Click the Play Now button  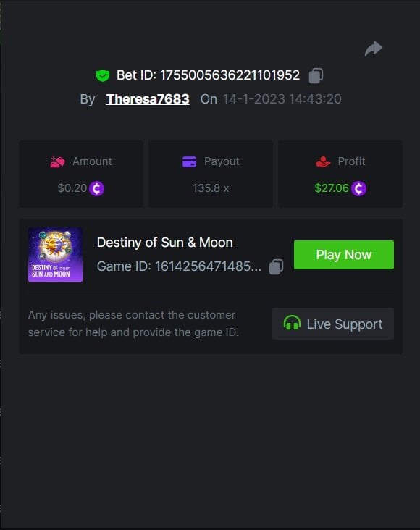(x=343, y=255)
